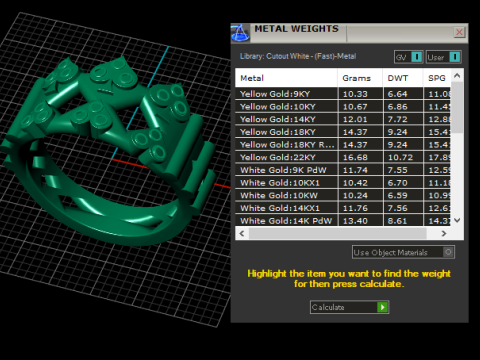Click the Metal Weights title bar

click(x=350, y=33)
